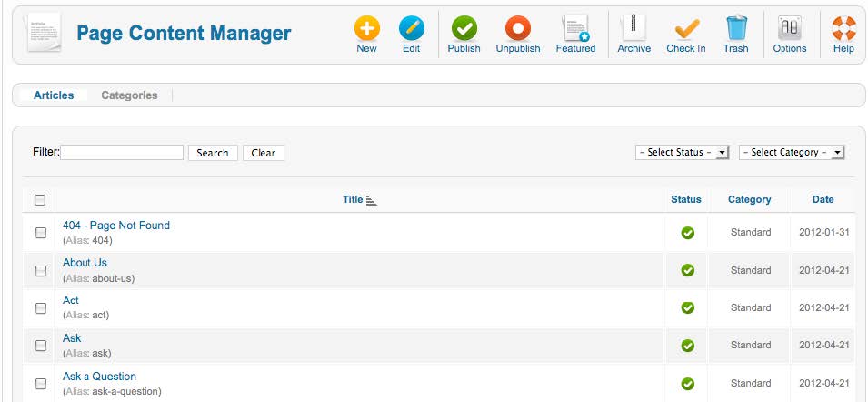Click into the Filter text field
Viewport: 868px width, 402px height.
[x=122, y=153]
